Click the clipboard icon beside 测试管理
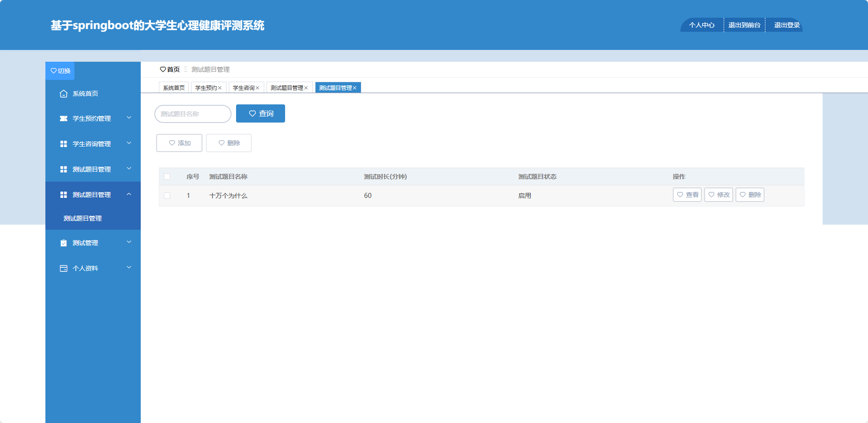The width and height of the screenshot is (868, 423). [x=64, y=243]
